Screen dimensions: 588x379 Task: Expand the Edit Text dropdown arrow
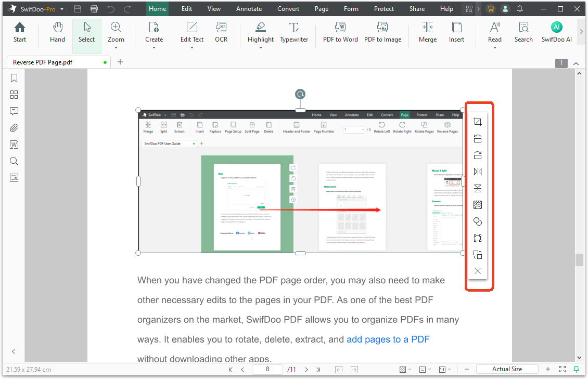point(192,48)
